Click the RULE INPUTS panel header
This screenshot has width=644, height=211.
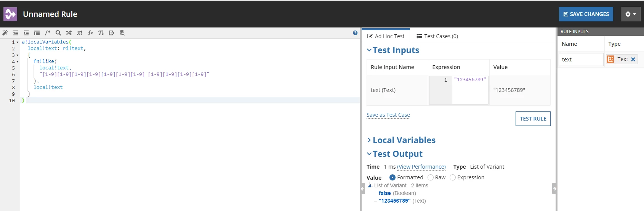(x=600, y=31)
